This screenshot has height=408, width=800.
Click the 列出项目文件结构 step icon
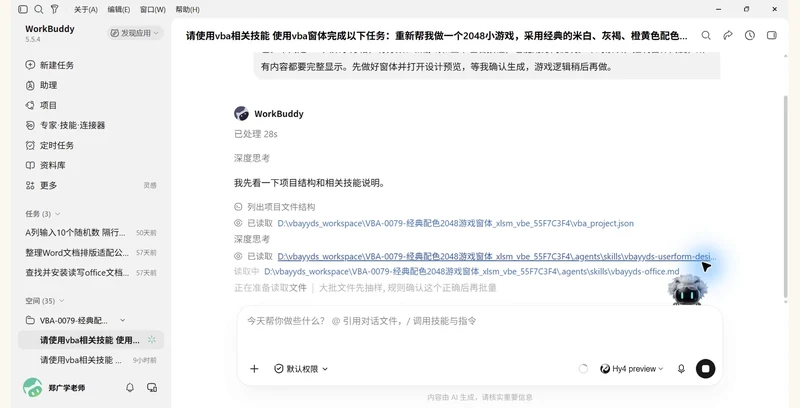click(238, 207)
